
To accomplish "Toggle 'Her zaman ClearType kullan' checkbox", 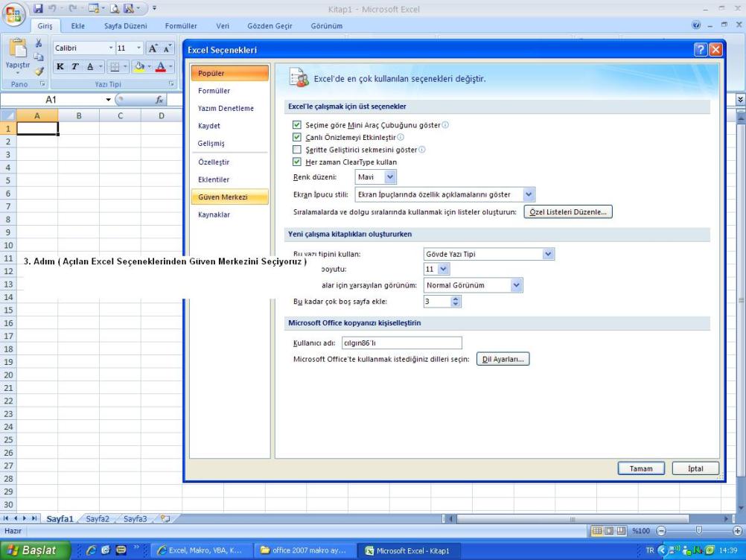I will (x=297, y=162).
